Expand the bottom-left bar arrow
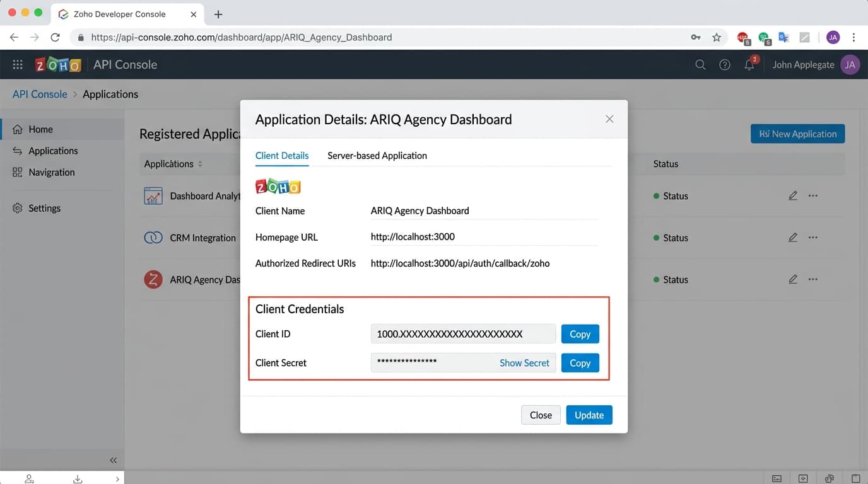 tap(117, 479)
